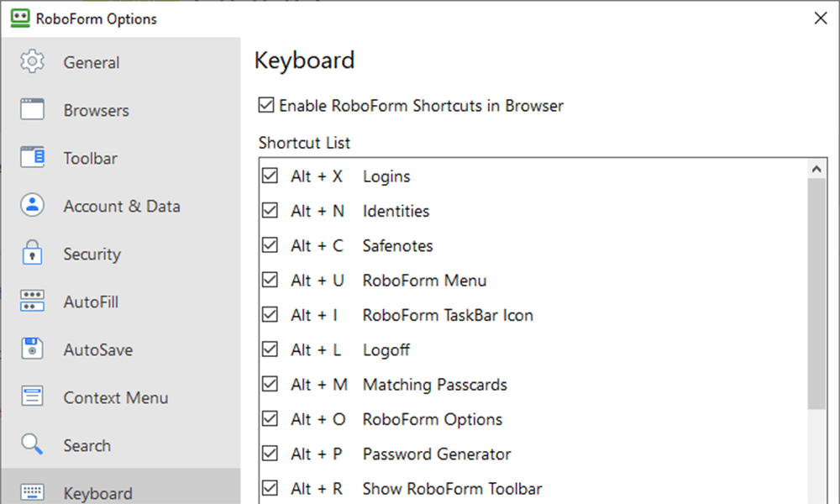
Task: Close the RoboForm Options window
Action: point(820,18)
